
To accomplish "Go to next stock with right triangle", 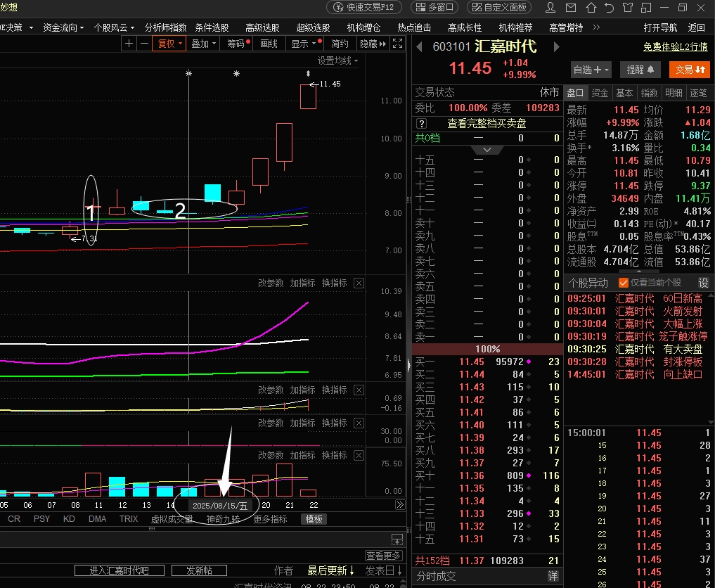I will [556, 46].
